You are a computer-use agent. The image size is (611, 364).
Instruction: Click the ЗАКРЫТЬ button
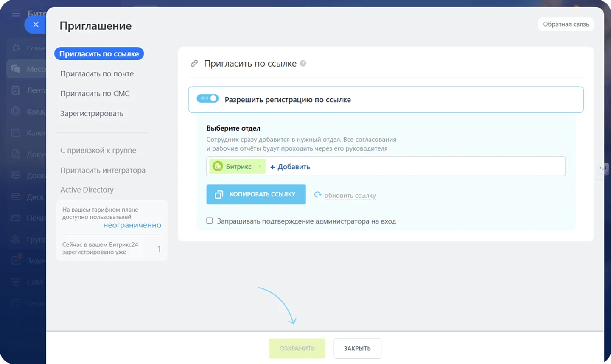(x=357, y=348)
